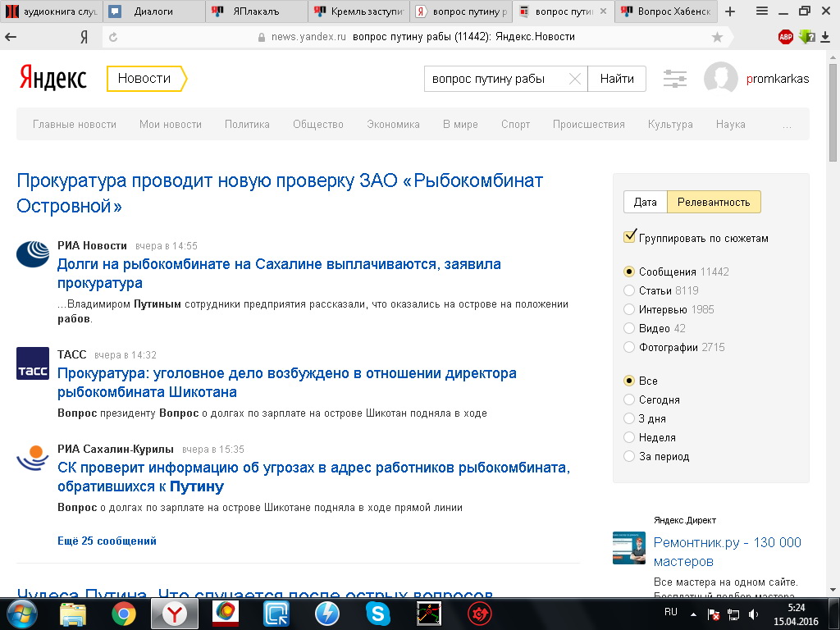Image resolution: width=840 pixels, height=630 pixels.
Task: Sort results by Дата
Action: point(645,202)
